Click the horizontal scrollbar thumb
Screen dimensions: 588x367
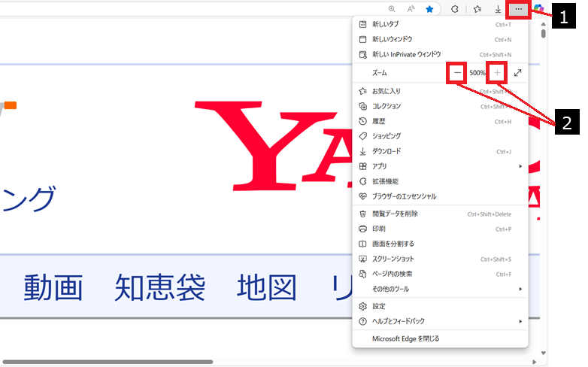pyautogui.click(x=108, y=362)
